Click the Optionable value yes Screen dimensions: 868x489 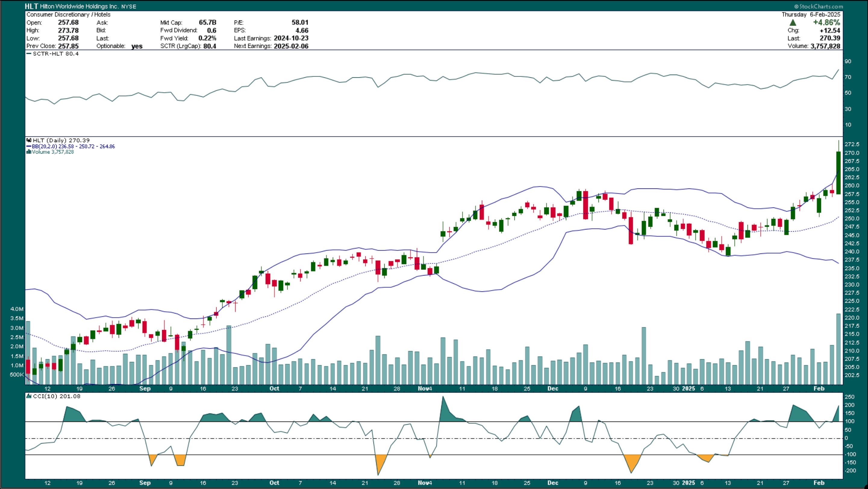point(137,46)
